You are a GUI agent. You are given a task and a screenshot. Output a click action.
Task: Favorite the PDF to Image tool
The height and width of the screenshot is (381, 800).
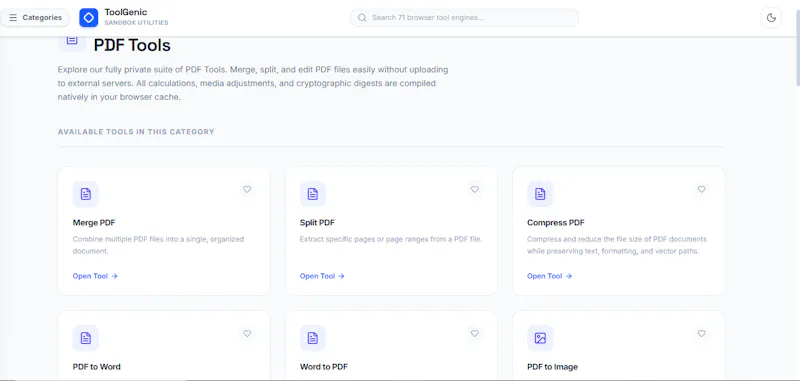702,334
